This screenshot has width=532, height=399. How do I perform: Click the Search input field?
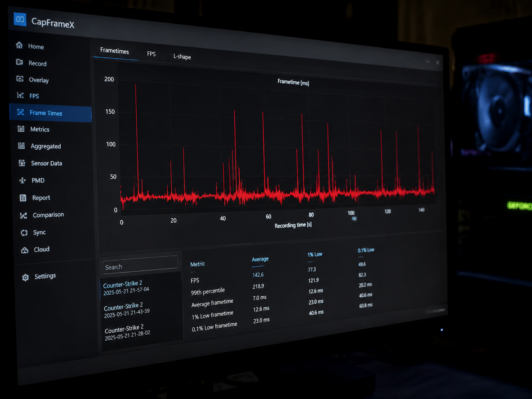140,265
